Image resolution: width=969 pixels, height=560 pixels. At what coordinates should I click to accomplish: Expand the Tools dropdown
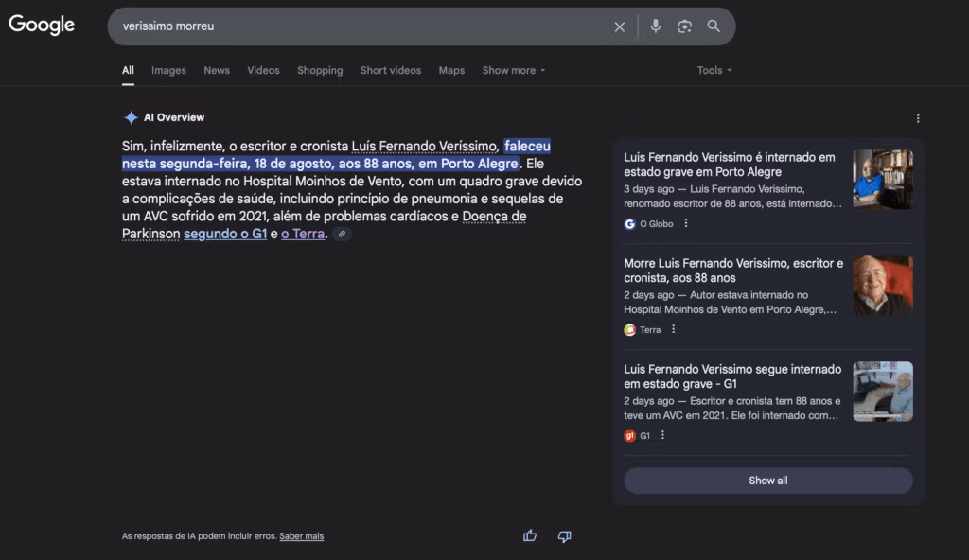point(714,71)
